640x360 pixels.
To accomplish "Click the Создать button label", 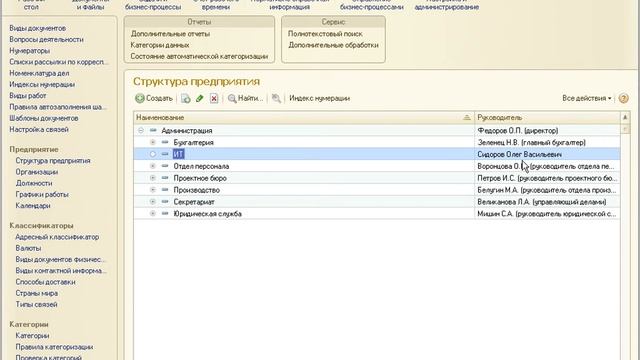I will click(159, 98).
